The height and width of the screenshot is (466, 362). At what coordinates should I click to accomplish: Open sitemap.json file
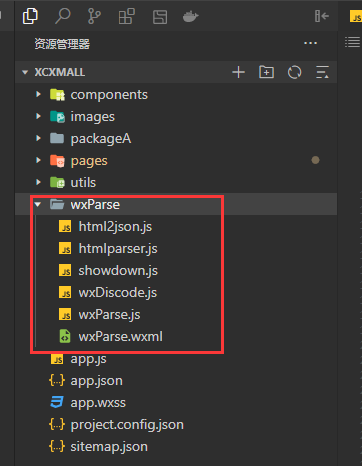tap(109, 447)
